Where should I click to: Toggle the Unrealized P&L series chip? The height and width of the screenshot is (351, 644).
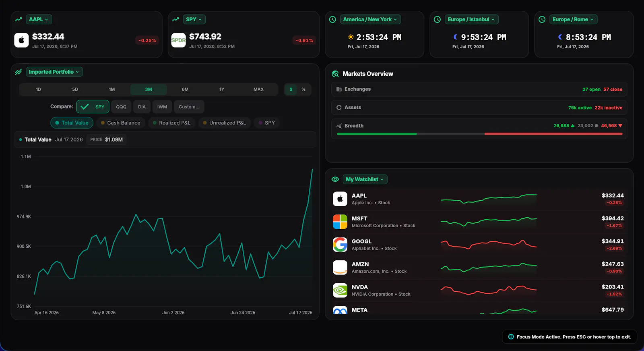point(225,123)
